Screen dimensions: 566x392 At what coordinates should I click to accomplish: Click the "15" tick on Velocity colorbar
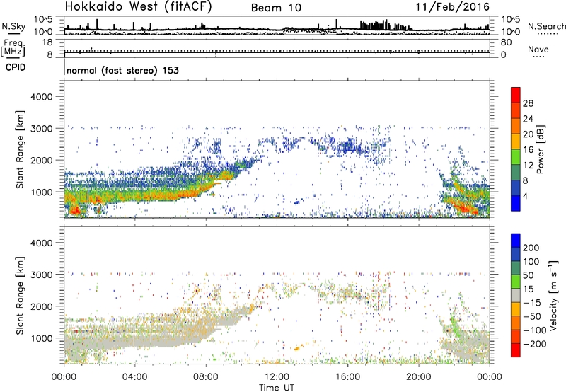529,289
